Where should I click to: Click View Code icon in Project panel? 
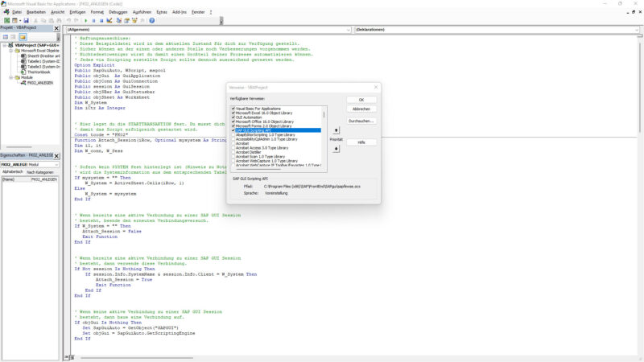pos(5,37)
